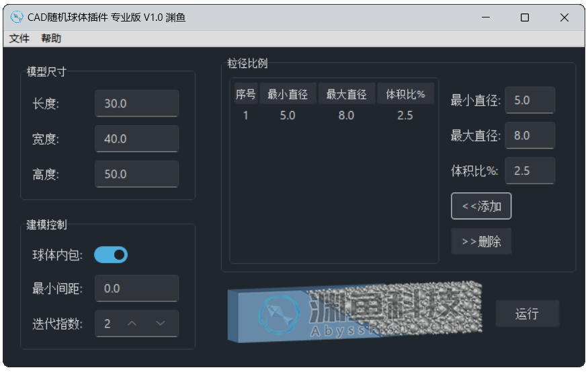The width and height of the screenshot is (588, 372).
Task: Click the 序号 column header
Action: coord(246,94)
